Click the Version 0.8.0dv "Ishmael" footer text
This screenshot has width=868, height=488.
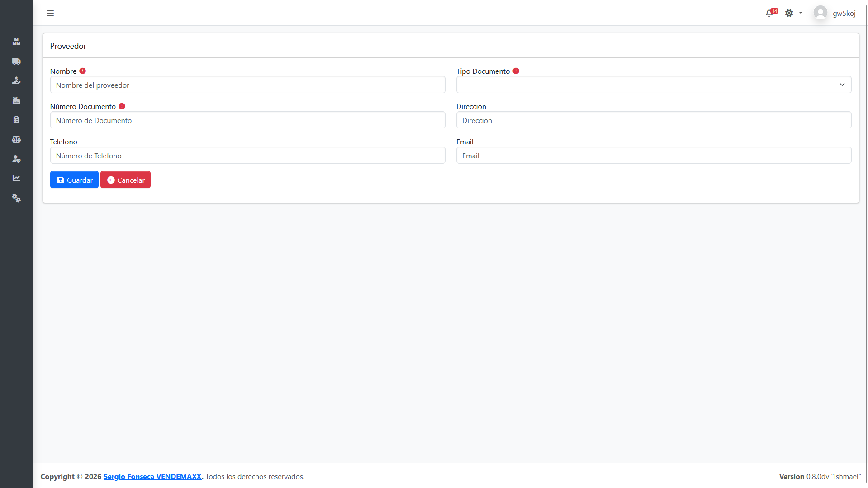click(x=820, y=476)
